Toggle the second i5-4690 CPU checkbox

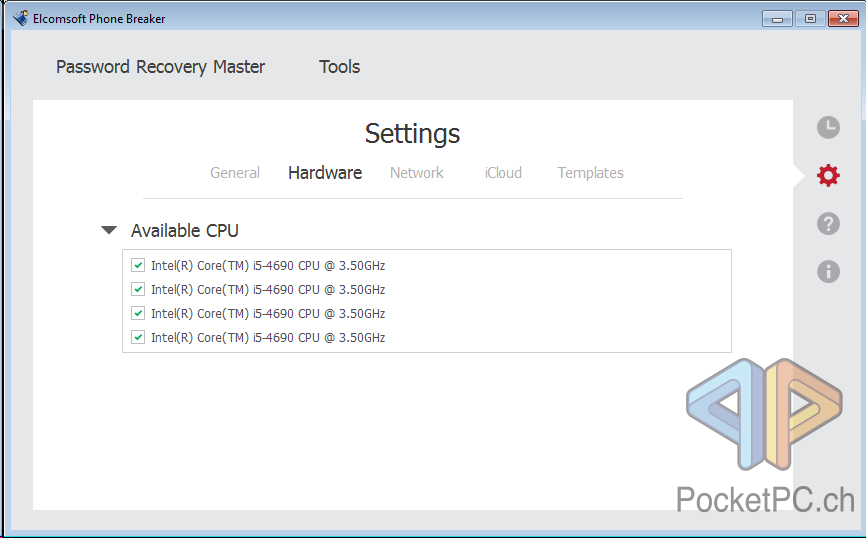[138, 289]
